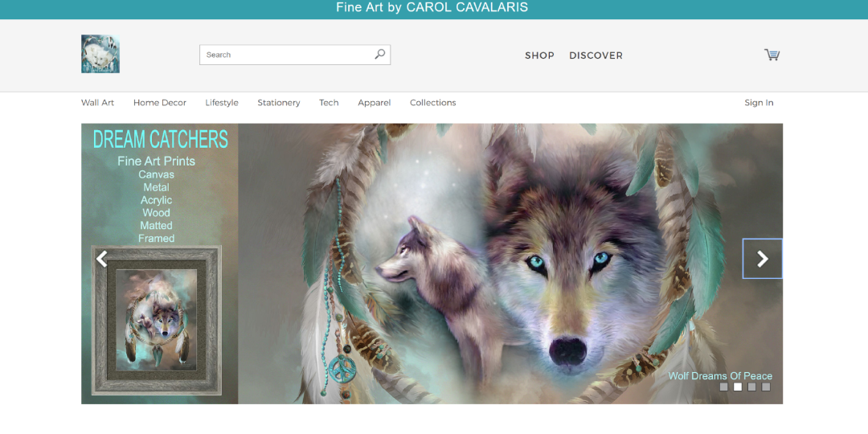Go back with the left carousel arrow
This screenshot has height=434, width=868.
point(101,259)
